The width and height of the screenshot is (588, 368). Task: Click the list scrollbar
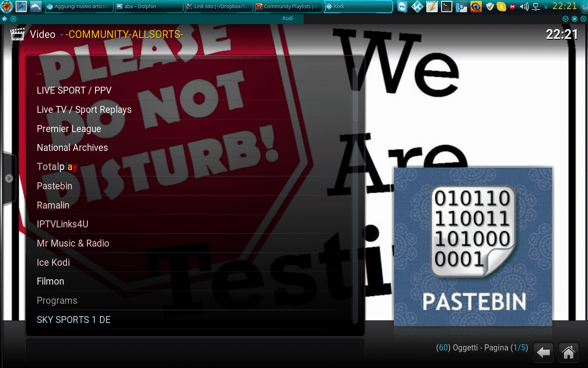(x=355, y=195)
